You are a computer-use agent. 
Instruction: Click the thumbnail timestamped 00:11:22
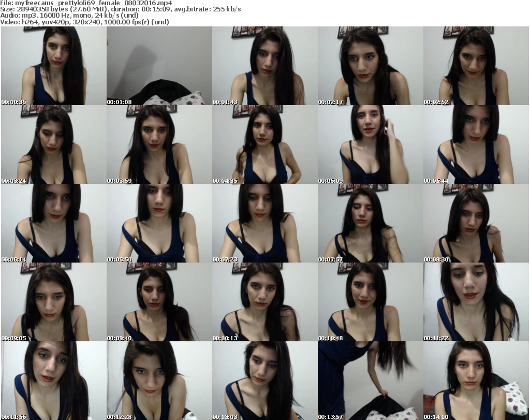(476, 302)
